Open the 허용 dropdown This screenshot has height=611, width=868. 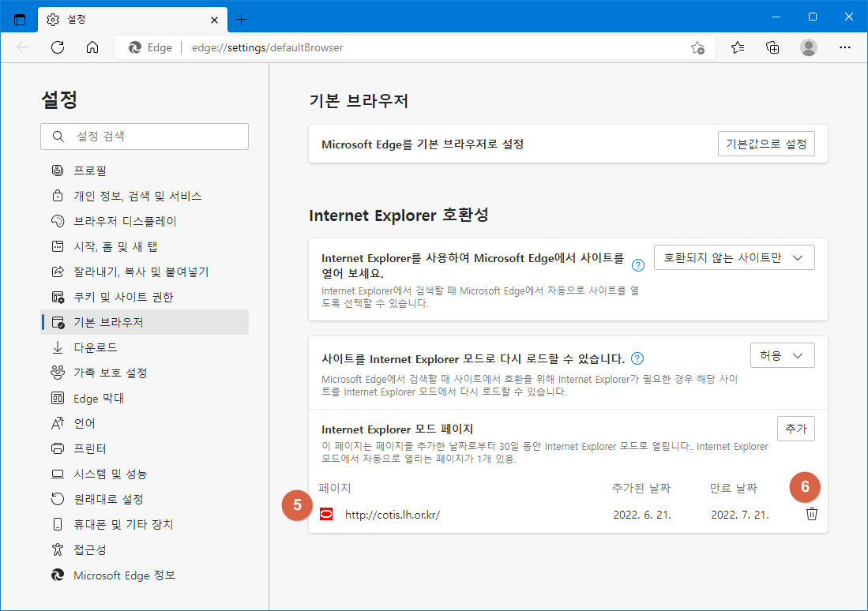(x=782, y=355)
